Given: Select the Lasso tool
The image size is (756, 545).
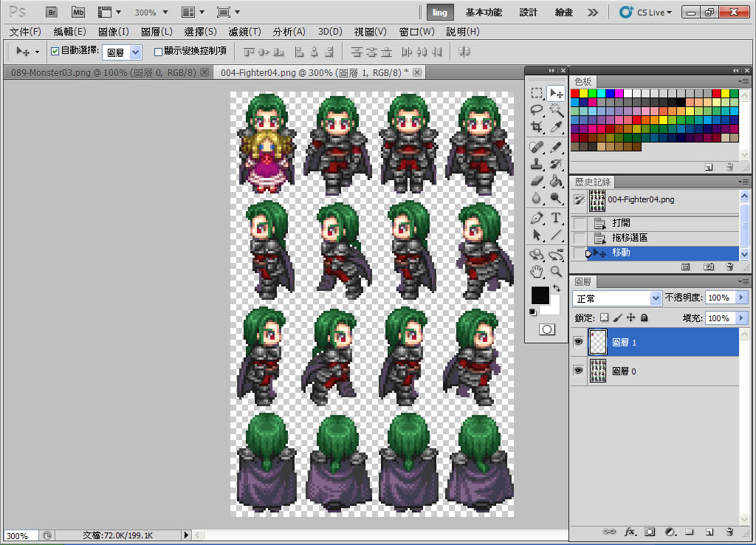Looking at the screenshot, I should (x=537, y=110).
